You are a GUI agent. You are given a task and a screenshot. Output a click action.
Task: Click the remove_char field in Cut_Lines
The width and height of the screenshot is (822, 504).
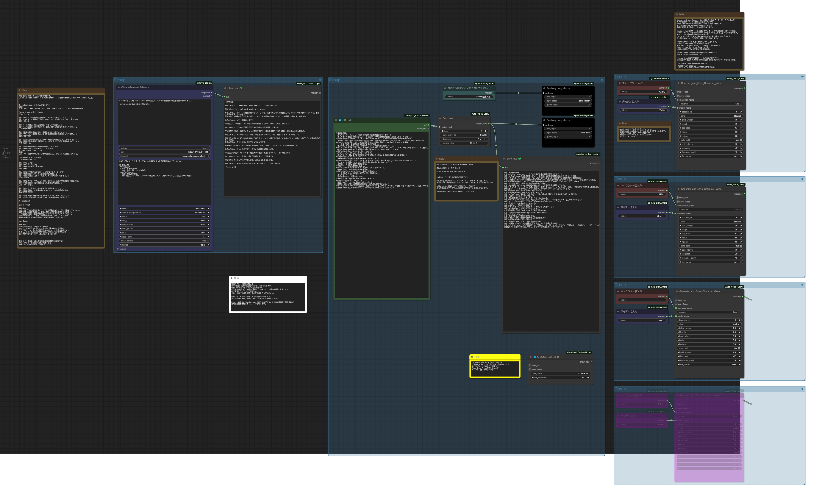(x=464, y=143)
